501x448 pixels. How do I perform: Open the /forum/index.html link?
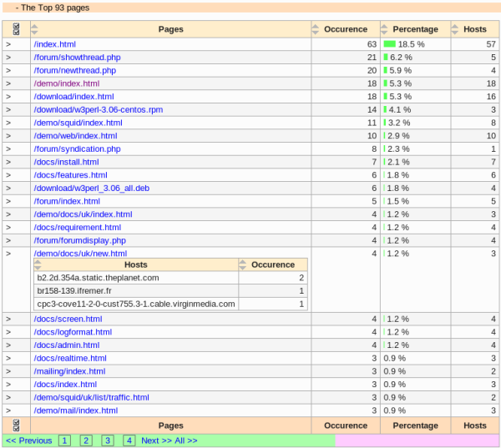67,202
